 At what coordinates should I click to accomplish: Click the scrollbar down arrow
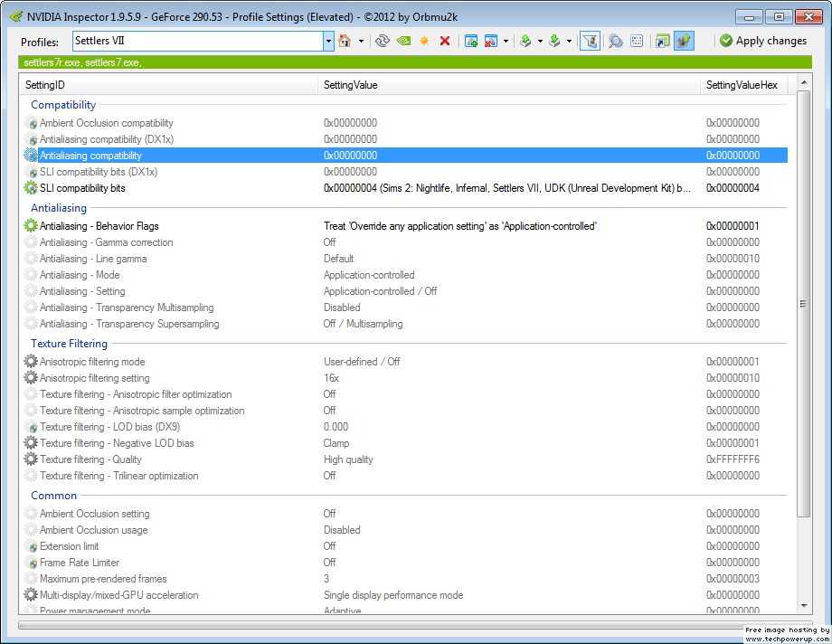click(803, 606)
